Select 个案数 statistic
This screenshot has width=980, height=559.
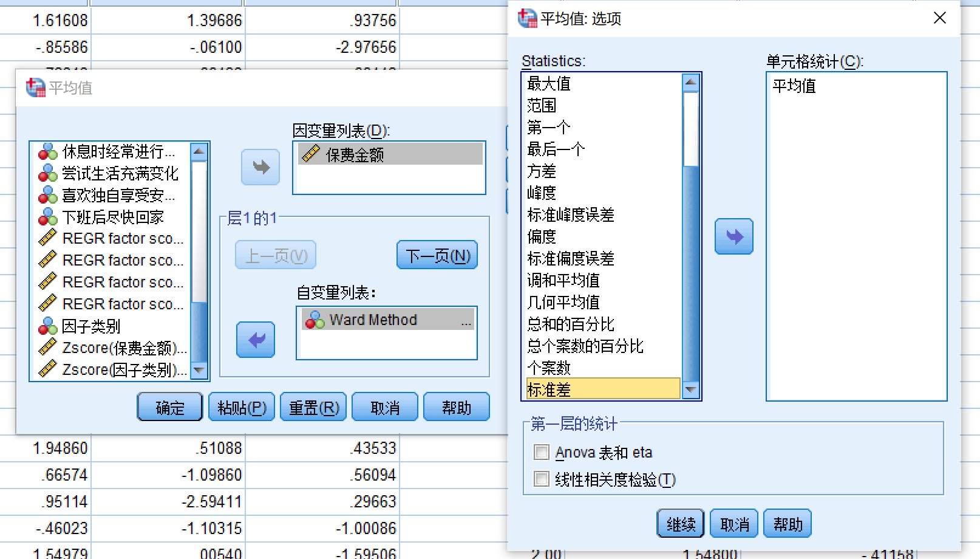(603, 368)
